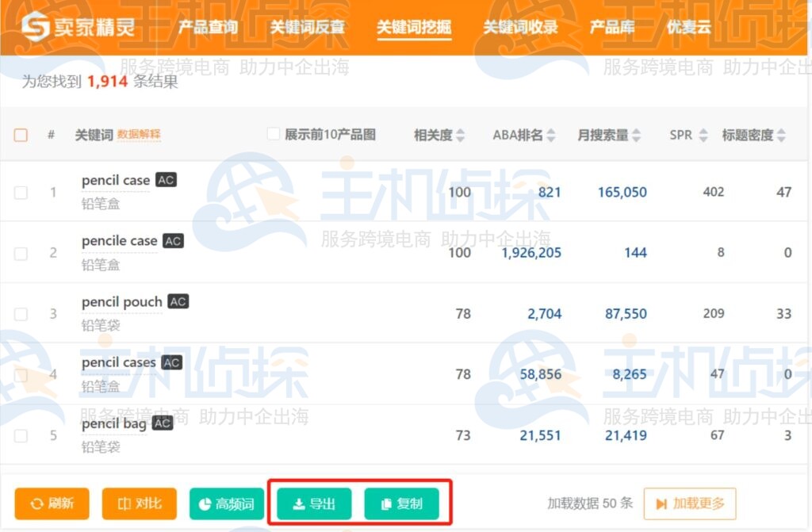Image resolution: width=812 pixels, height=532 pixels.
Task: Sort by 月搜索量 column arrows
Action: pos(636,136)
